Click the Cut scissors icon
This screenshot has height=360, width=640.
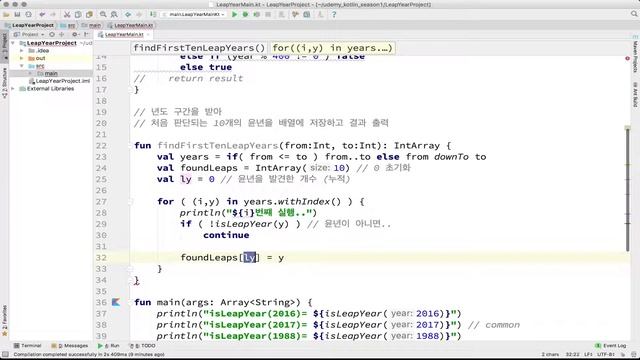tap(67, 14)
